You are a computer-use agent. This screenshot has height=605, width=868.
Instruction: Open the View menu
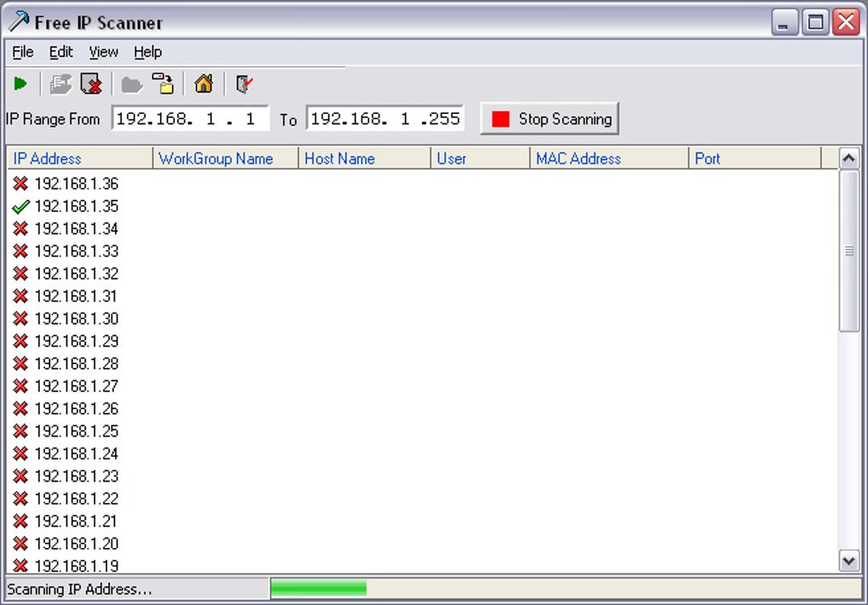click(104, 52)
